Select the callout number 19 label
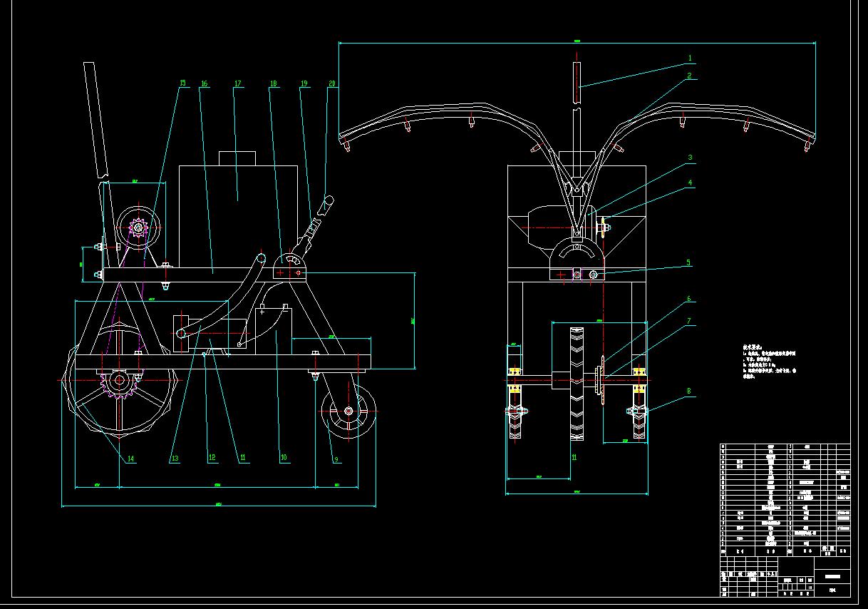The width and height of the screenshot is (868, 609). (304, 83)
